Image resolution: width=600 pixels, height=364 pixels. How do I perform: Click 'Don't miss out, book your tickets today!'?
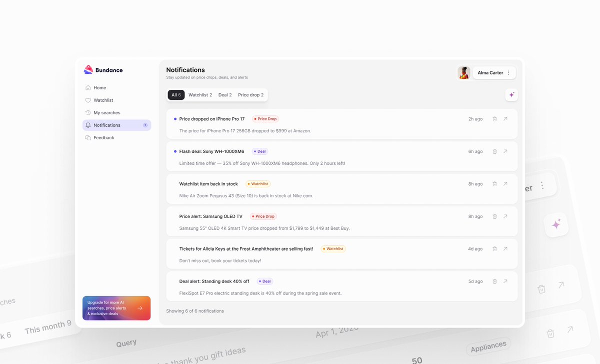click(220, 261)
